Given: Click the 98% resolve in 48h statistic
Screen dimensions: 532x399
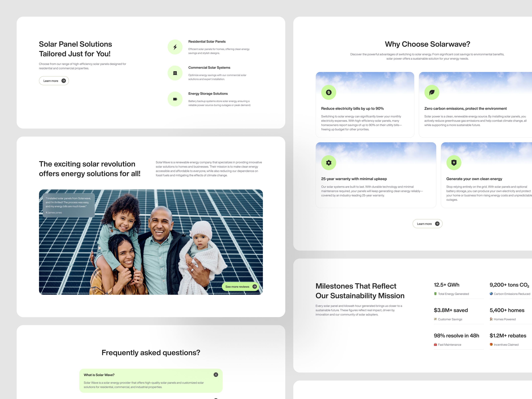Looking at the screenshot, I should click(456, 335).
